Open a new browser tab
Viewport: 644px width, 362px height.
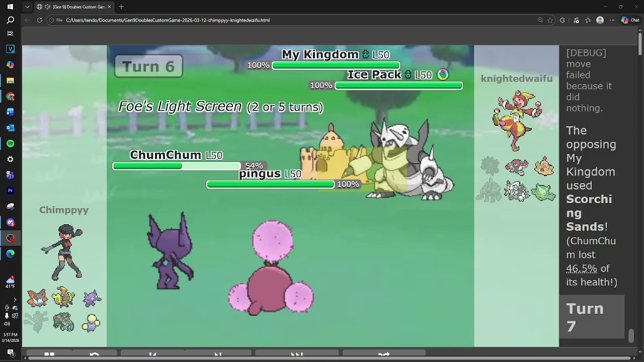121,7
